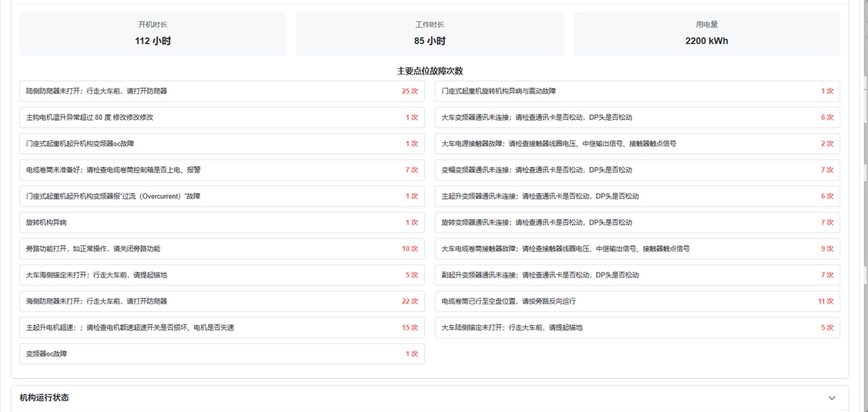The width and height of the screenshot is (868, 412).
Task: Select the 主起升电机超速 fault text
Action: [130, 327]
